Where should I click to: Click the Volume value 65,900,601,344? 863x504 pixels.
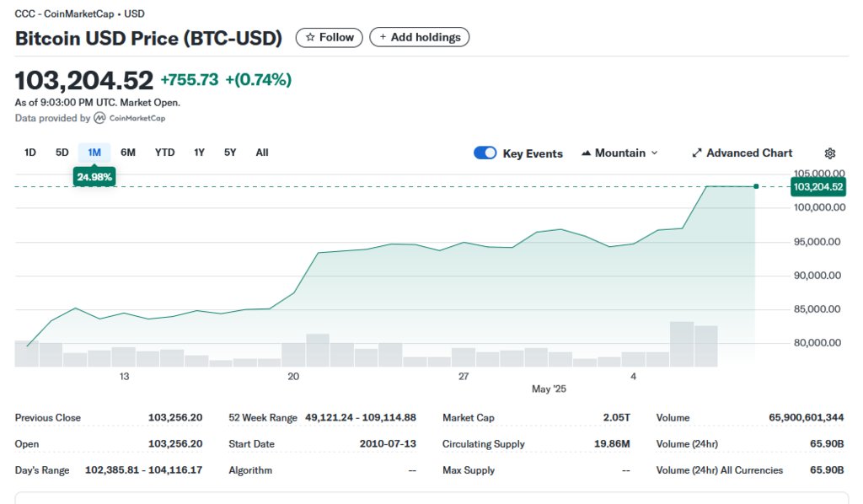pos(807,418)
